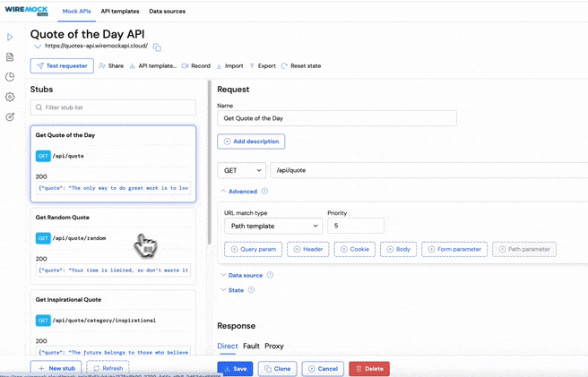Click Export in the toolbar

click(263, 66)
